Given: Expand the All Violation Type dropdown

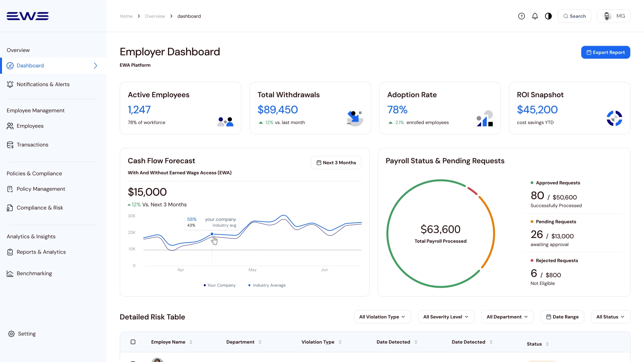Looking at the screenshot, I should click(382, 317).
